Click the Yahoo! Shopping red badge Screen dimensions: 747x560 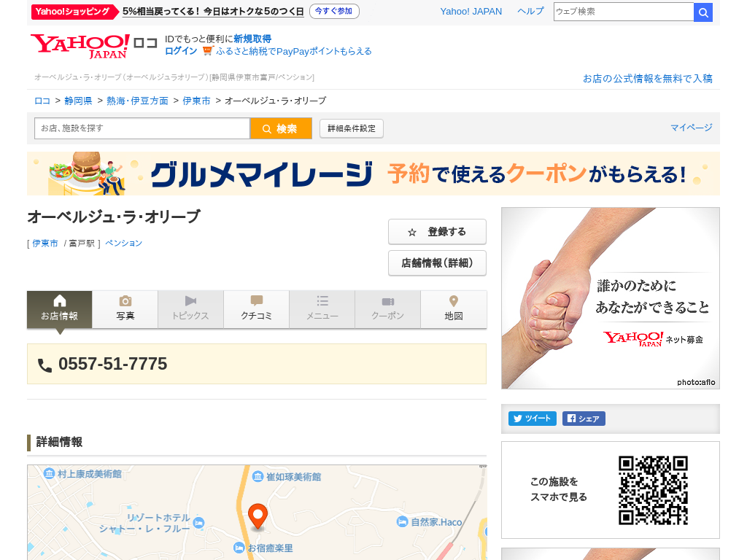click(x=74, y=12)
